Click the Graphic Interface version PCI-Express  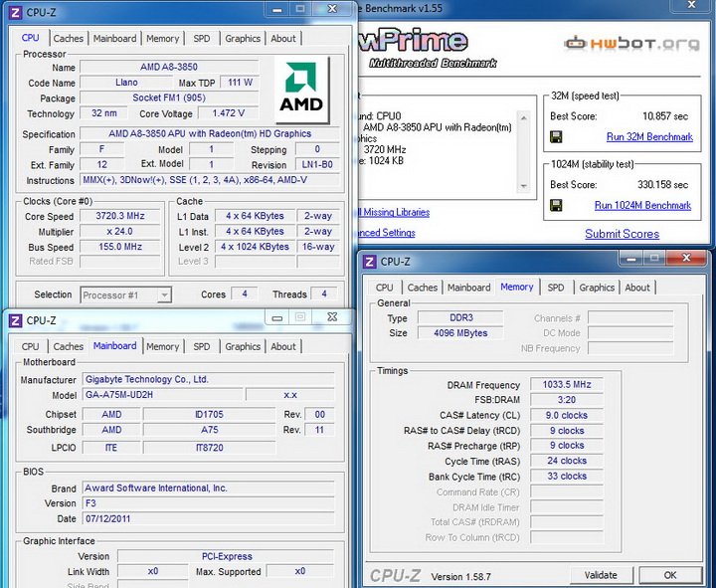[x=227, y=556]
